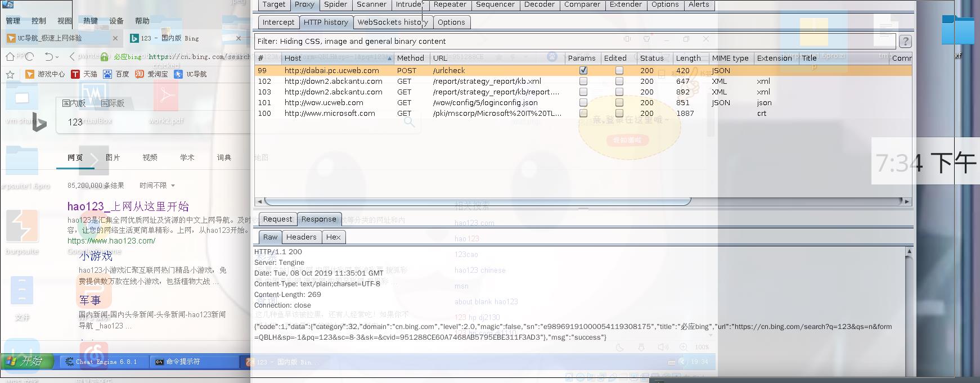Click response pane scrollbar up arrow

tap(909, 251)
